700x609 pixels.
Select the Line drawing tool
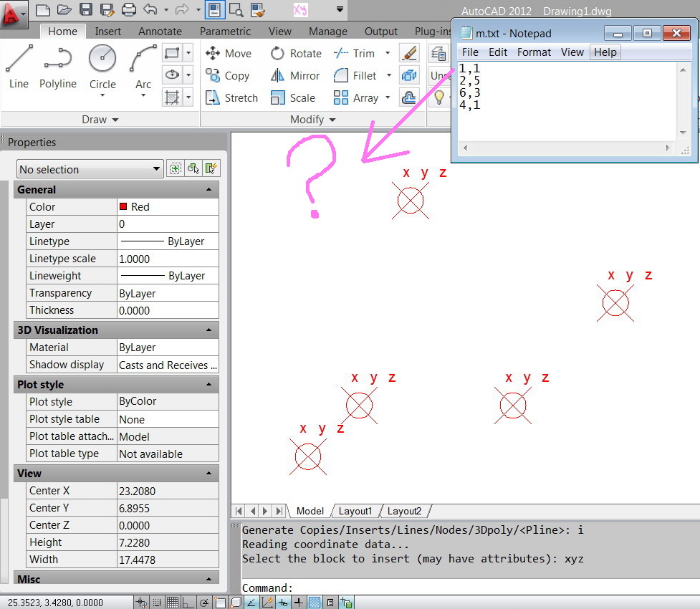18,63
